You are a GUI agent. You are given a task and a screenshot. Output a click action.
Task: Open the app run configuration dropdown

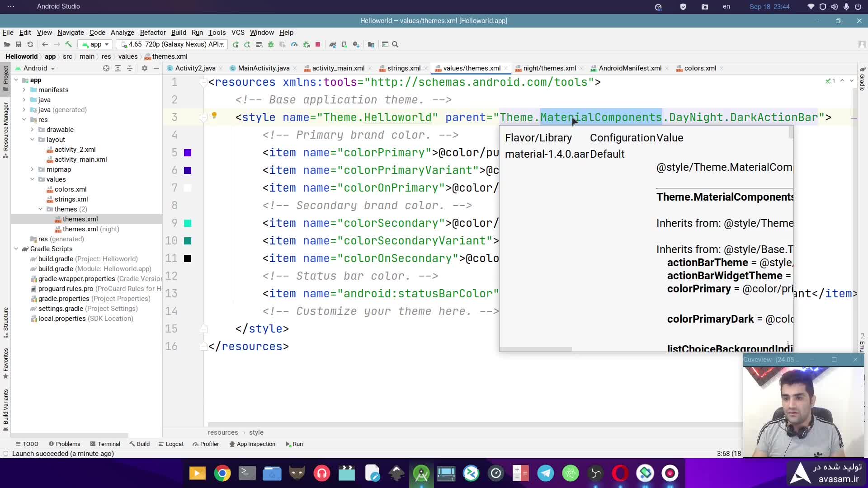coord(95,44)
